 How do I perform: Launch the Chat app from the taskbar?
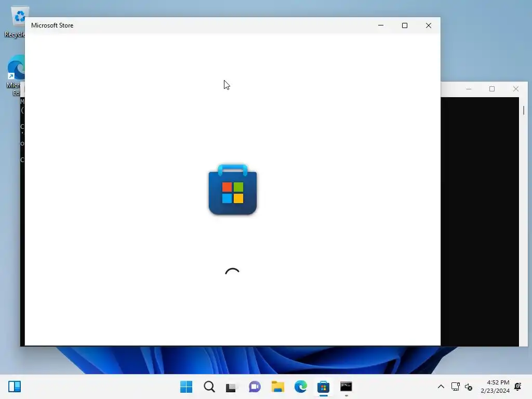tap(255, 387)
